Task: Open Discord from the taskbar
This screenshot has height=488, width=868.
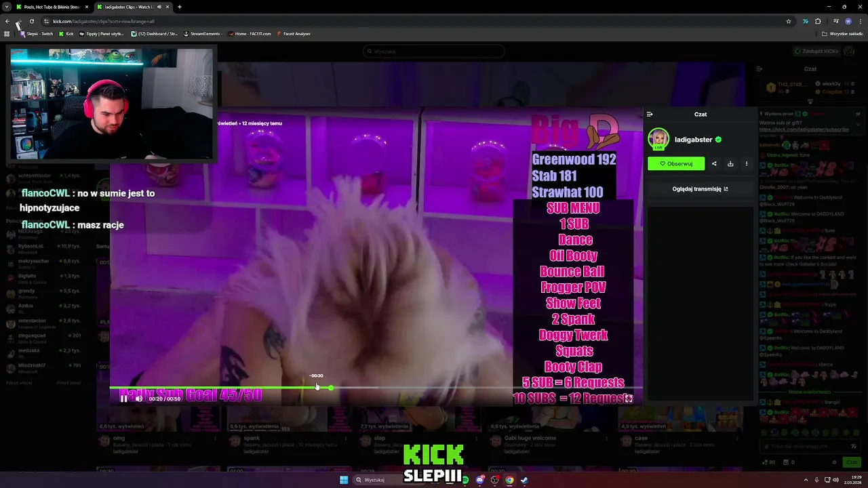Action: tap(480, 480)
